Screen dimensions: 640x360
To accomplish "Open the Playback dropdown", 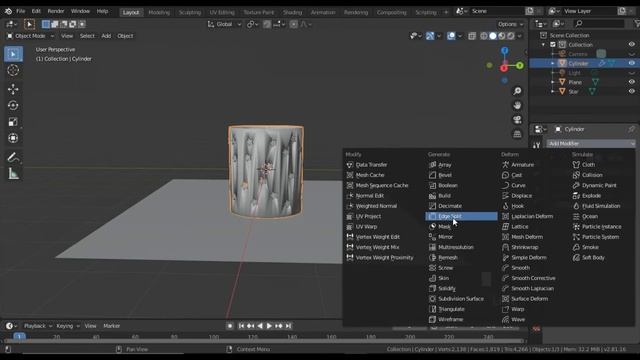I will coord(38,326).
